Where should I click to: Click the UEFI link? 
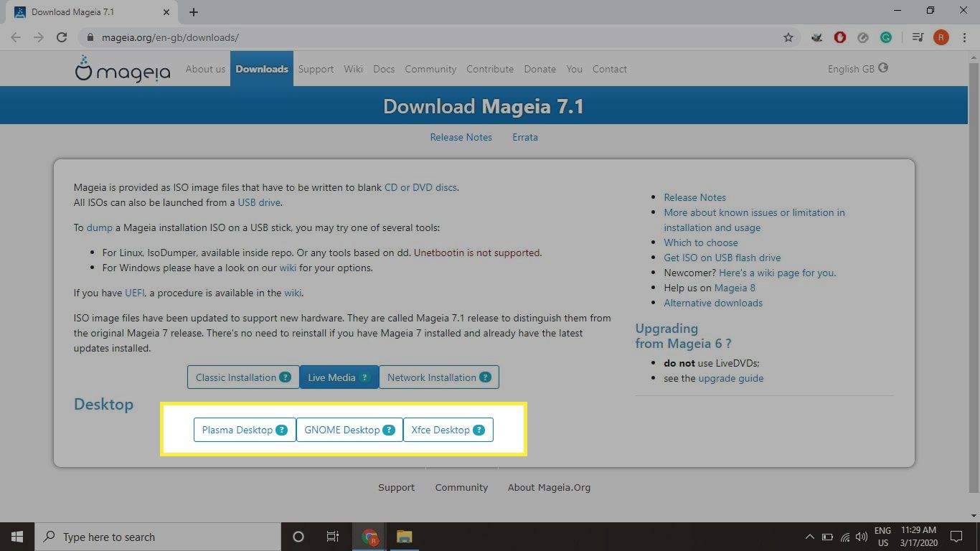point(135,293)
